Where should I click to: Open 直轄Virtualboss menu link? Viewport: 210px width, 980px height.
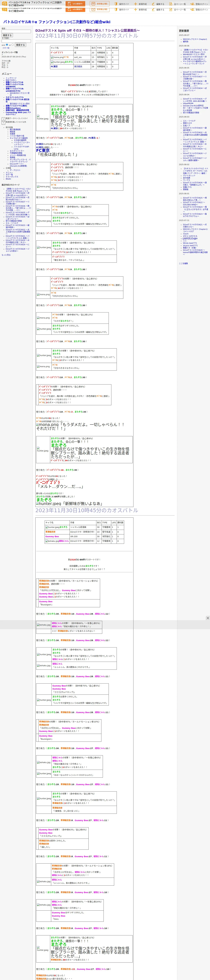(13, 108)
